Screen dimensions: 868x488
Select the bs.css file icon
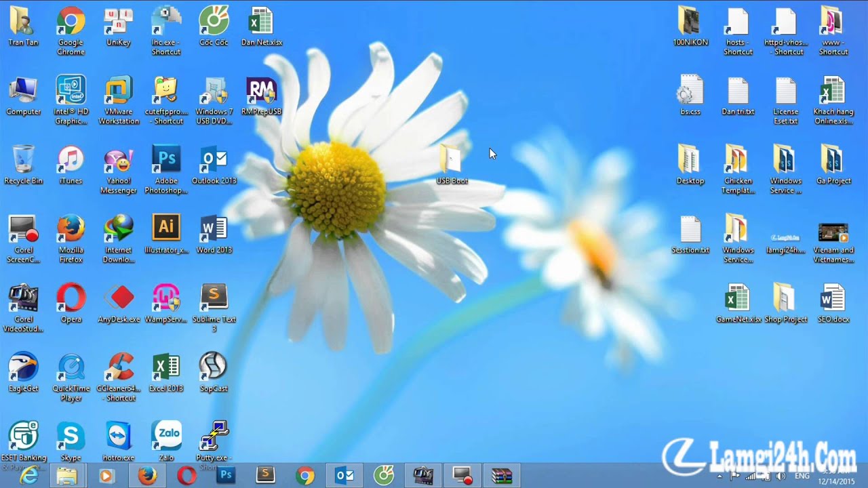click(690, 95)
